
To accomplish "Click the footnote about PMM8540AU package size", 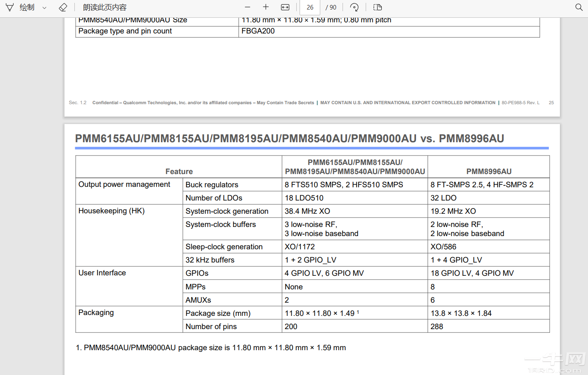I will pyautogui.click(x=211, y=348).
